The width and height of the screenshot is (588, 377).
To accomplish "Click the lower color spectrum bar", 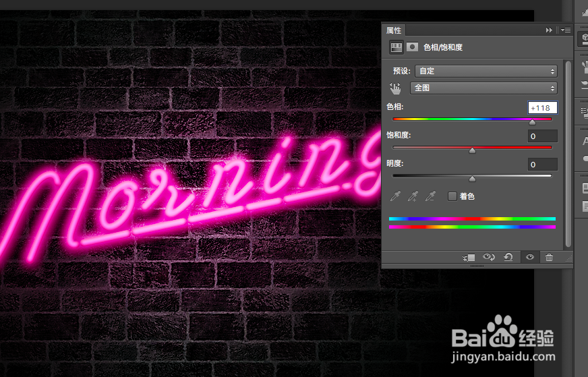I will [x=472, y=227].
